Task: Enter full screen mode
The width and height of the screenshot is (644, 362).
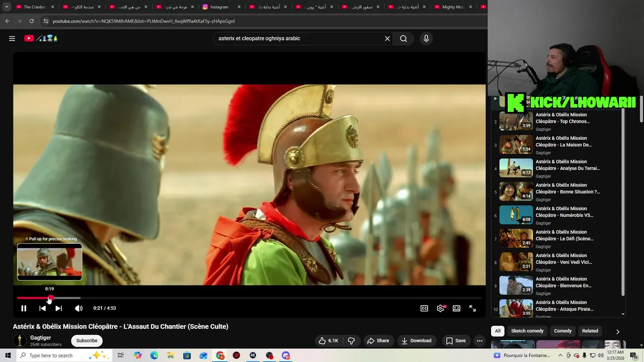Action: click(x=472, y=308)
